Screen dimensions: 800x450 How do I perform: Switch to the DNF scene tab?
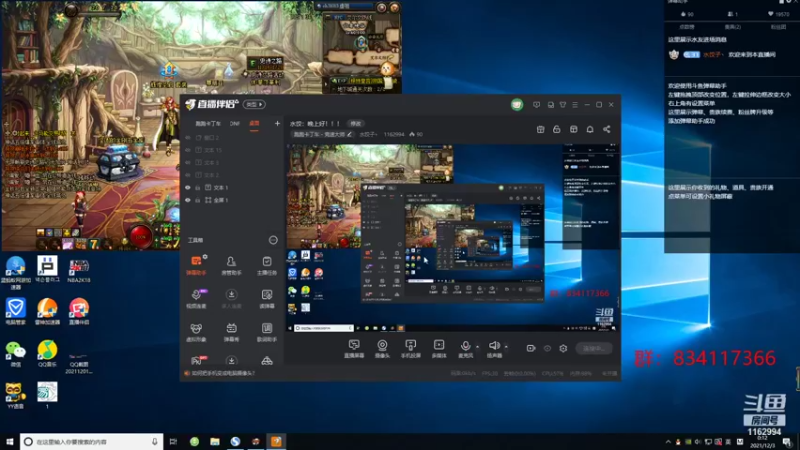tap(235, 123)
